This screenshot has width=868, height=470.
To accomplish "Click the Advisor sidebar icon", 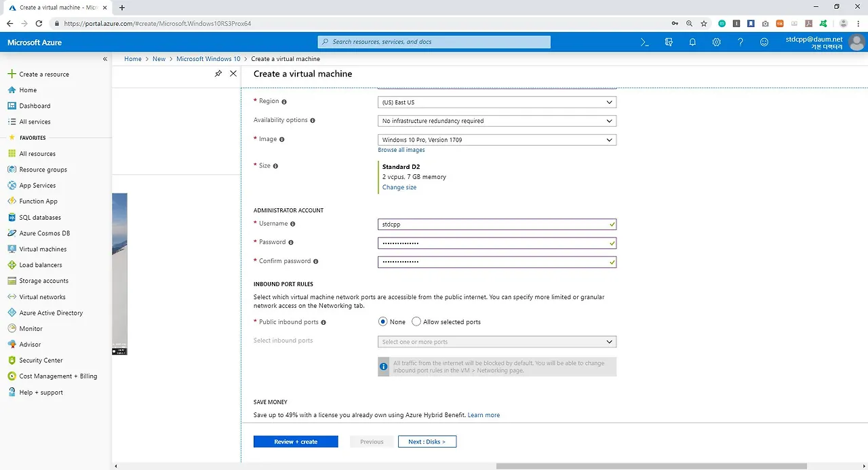I will pos(12,344).
